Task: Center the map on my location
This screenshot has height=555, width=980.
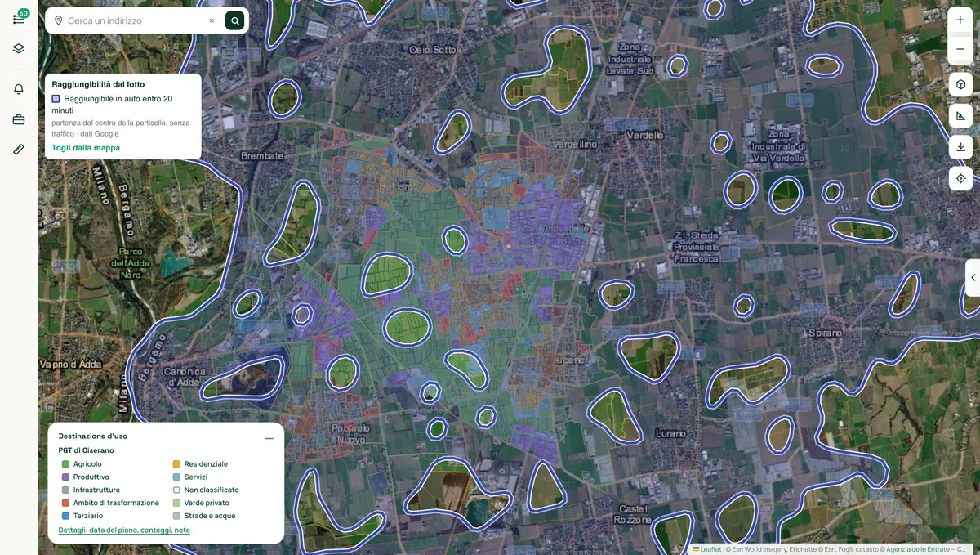Action: tap(960, 178)
